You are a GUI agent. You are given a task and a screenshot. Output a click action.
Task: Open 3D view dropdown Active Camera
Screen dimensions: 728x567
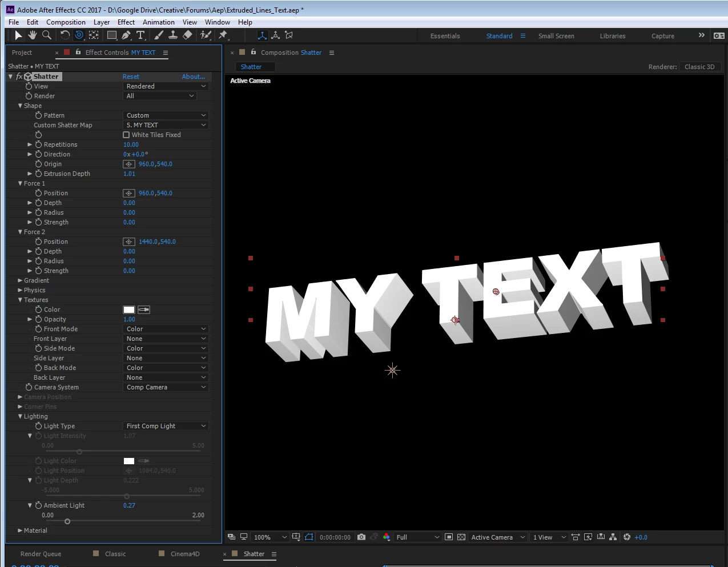[498, 537]
